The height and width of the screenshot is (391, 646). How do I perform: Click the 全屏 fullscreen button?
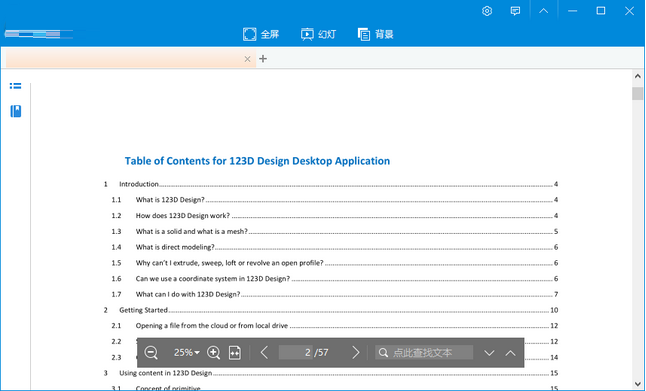(x=261, y=34)
